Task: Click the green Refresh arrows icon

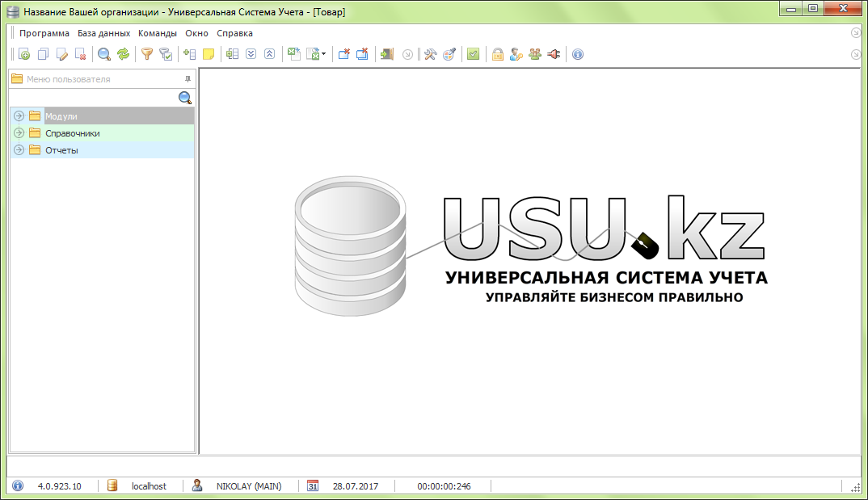Action: [x=123, y=54]
